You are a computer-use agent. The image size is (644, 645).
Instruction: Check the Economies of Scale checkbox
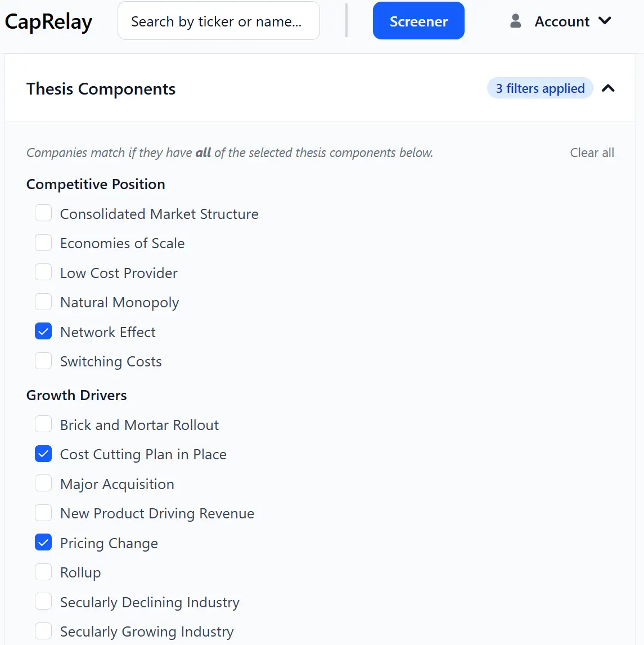(43, 243)
